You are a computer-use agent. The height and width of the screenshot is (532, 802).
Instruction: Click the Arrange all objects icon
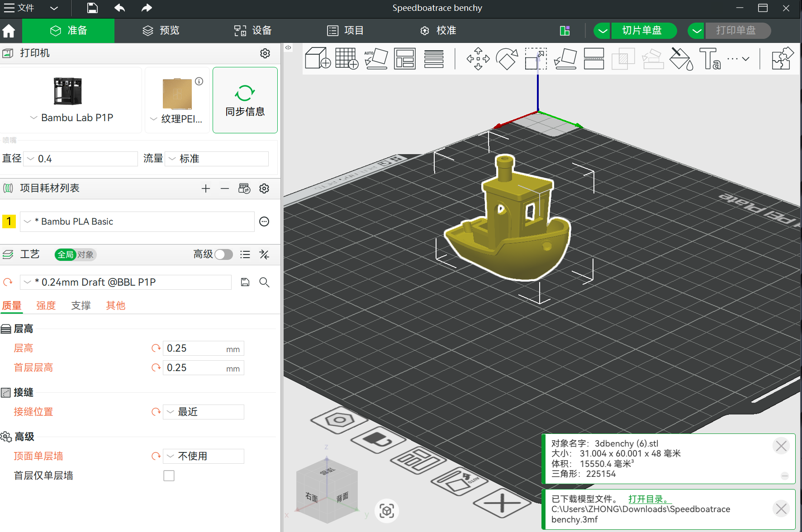[x=405, y=58]
